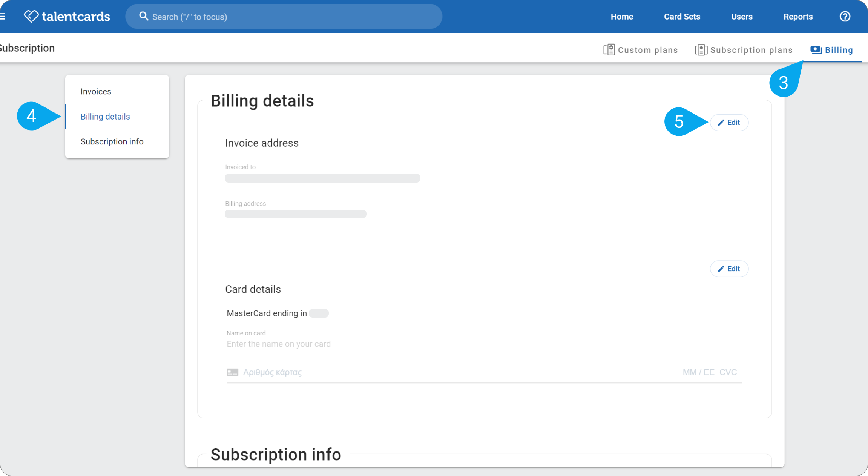Image resolution: width=868 pixels, height=476 pixels.
Task: Click the MM / EE expiry field
Action: pyautogui.click(x=698, y=372)
